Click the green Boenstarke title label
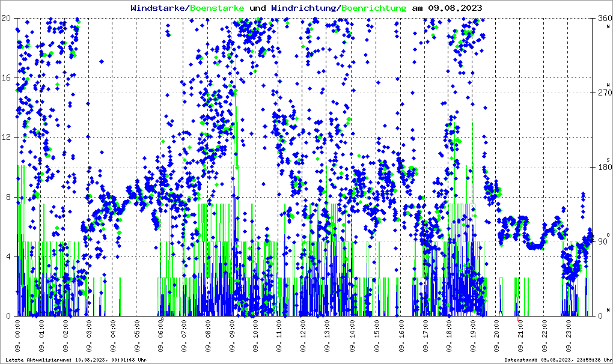 pyautogui.click(x=217, y=8)
